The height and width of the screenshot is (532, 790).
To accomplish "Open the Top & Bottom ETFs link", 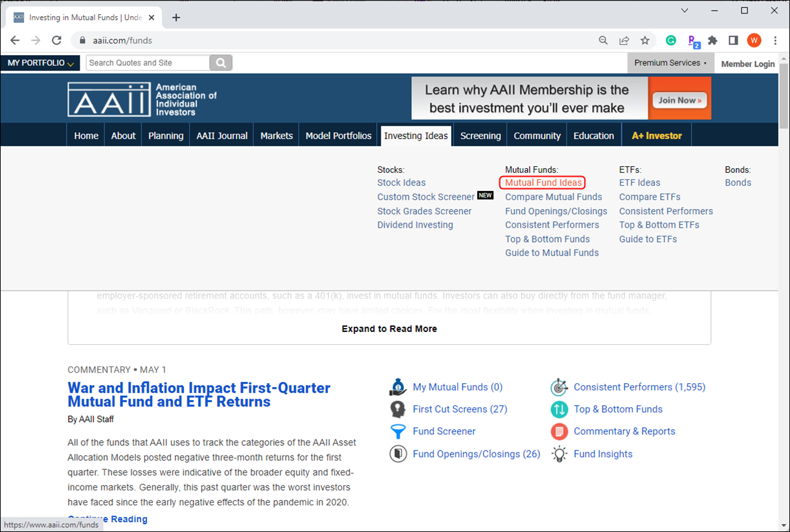I will (659, 225).
